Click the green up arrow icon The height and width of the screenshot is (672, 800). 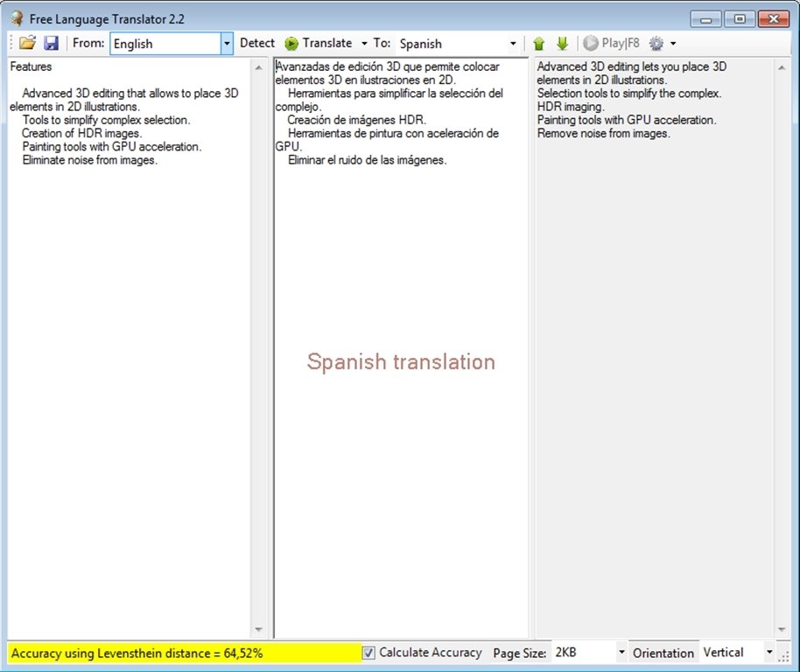point(539,44)
